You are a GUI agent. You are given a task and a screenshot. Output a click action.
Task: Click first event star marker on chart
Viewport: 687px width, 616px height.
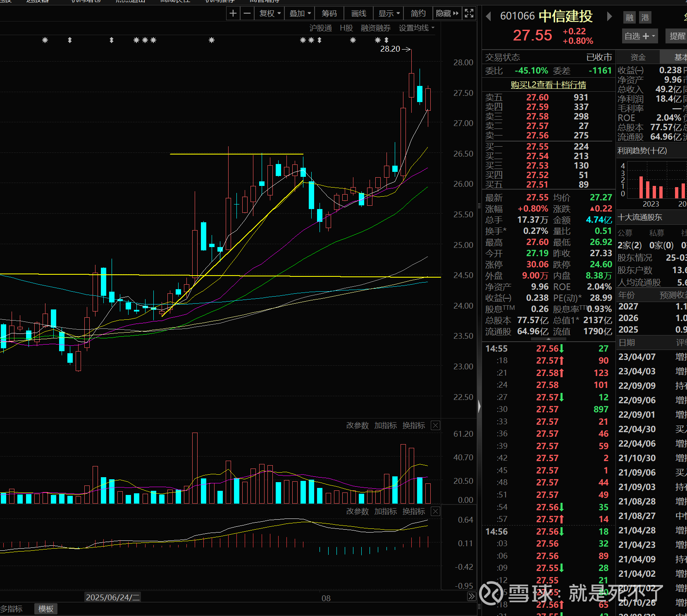pyautogui.click(x=45, y=40)
